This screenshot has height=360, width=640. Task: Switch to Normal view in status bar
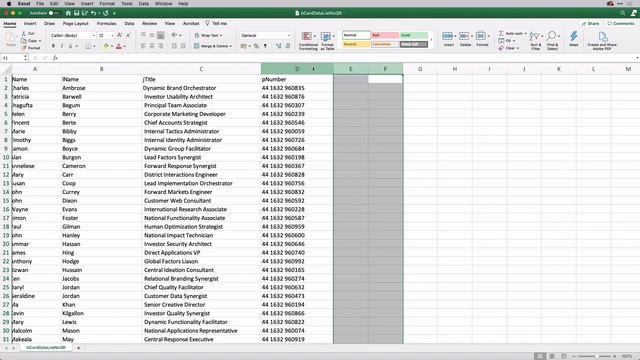coord(540,356)
